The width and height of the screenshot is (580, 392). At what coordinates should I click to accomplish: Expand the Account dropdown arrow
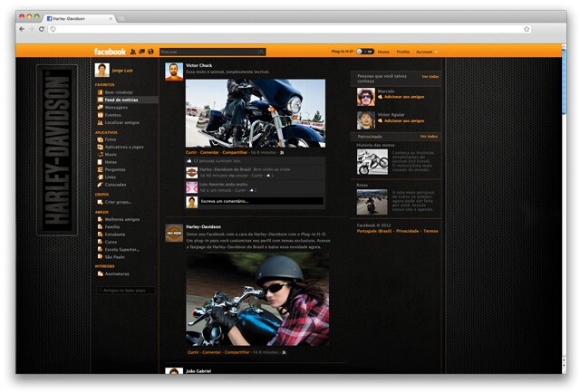[x=436, y=53]
